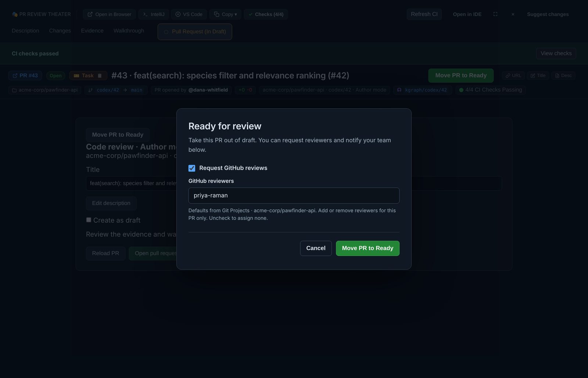Confirm Move PR to Ready in the dialog
This screenshot has height=378, width=588.
(x=367, y=248)
